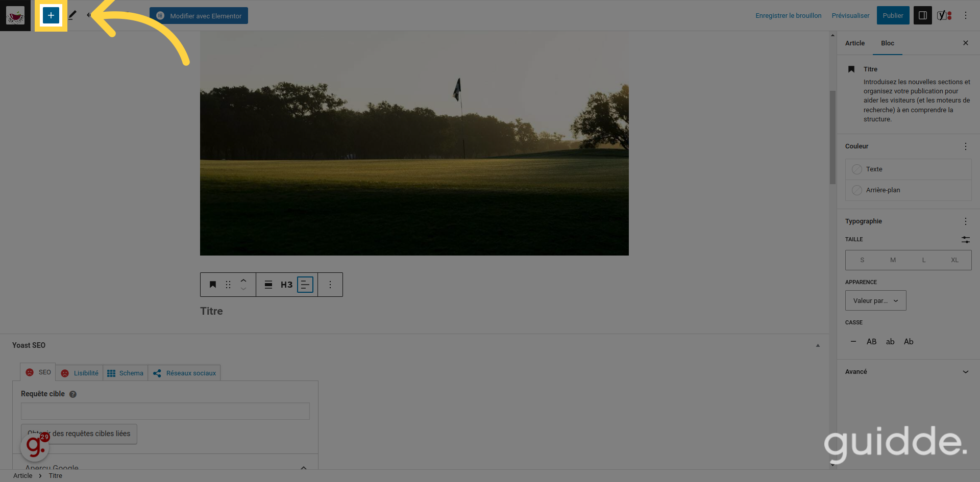Switch to the Bloc tab
The height and width of the screenshot is (482, 980).
point(887,43)
